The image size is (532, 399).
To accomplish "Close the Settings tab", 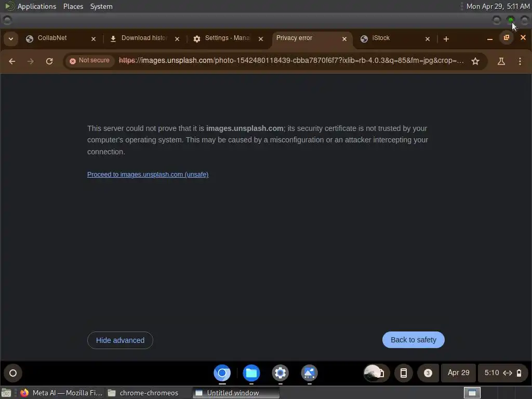I will tap(261, 39).
